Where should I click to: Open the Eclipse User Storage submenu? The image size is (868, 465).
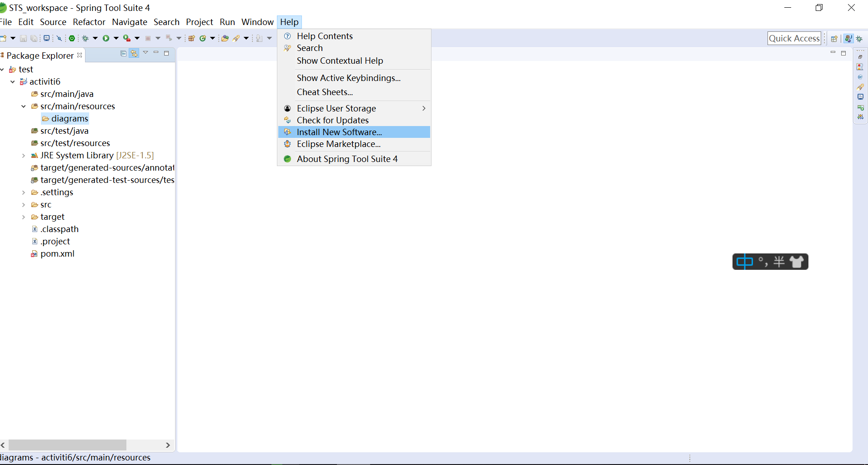coord(354,108)
